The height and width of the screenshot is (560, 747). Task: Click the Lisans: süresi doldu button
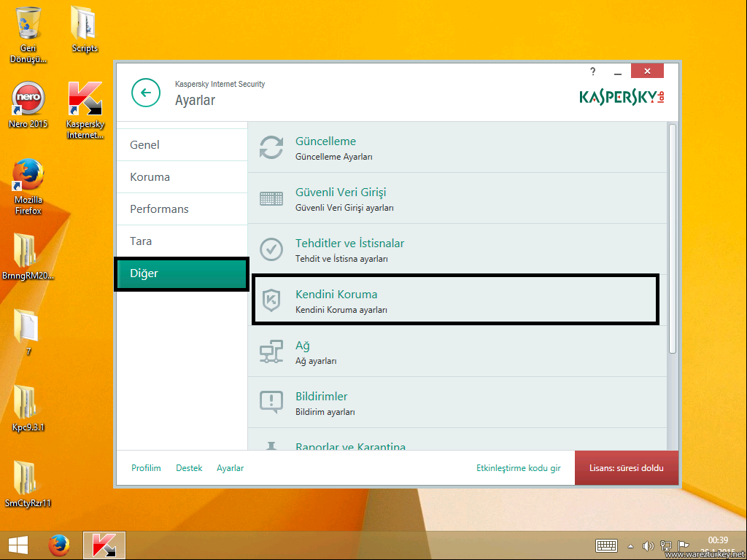point(627,468)
